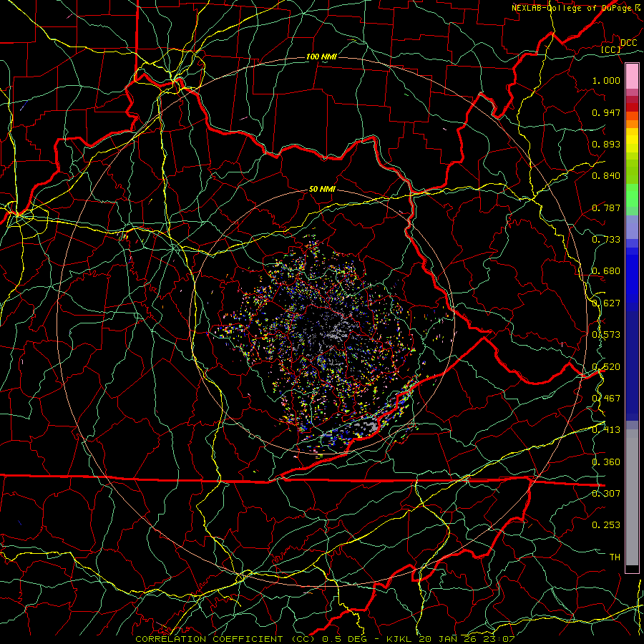Click the 0.947 scale value

pos(606,112)
